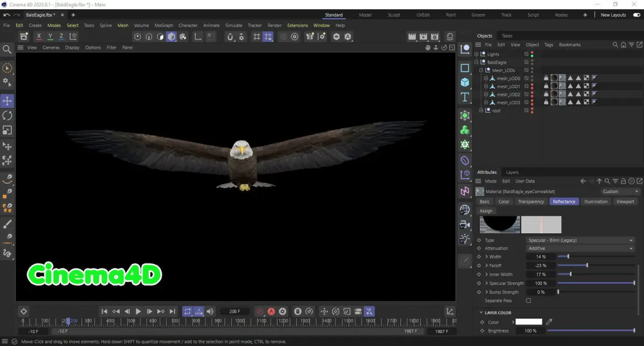This screenshot has height=346, width=644.
Task: Click the Width slider track
Action: [x=596, y=257]
